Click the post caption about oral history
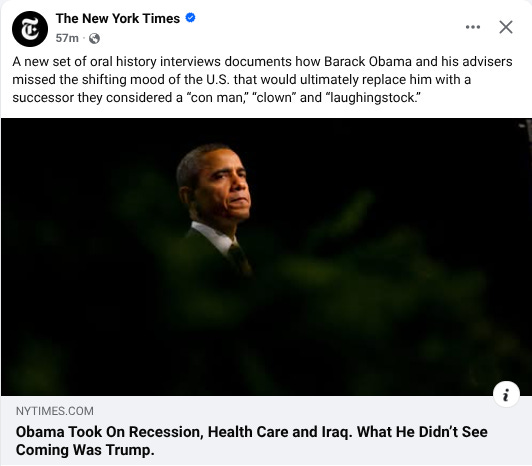 [x=262, y=79]
